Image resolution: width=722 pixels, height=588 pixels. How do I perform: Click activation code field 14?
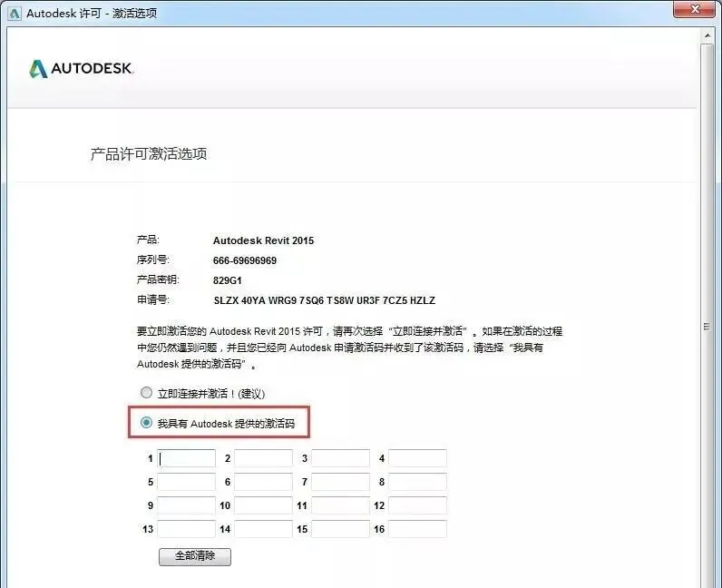(x=263, y=529)
